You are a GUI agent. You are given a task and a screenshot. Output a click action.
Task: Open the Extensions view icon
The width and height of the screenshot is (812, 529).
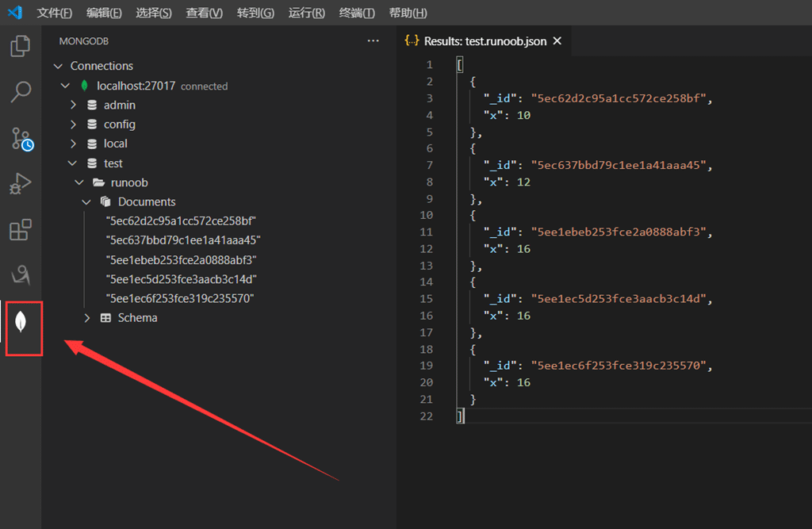click(x=21, y=231)
